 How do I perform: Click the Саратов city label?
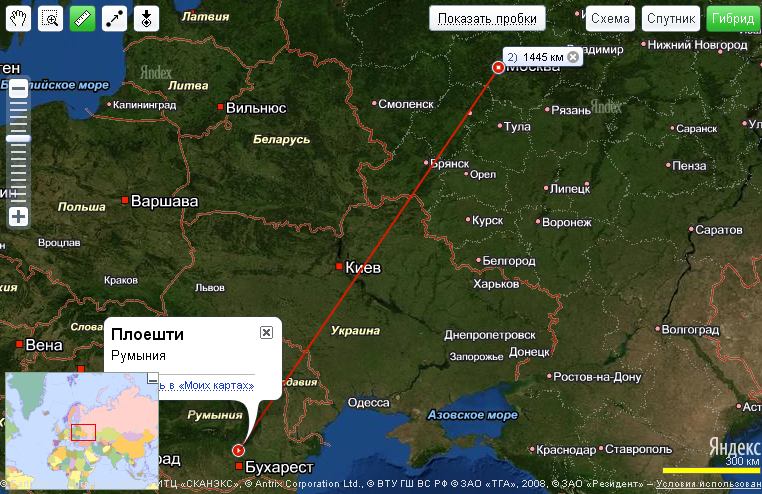coord(719,230)
